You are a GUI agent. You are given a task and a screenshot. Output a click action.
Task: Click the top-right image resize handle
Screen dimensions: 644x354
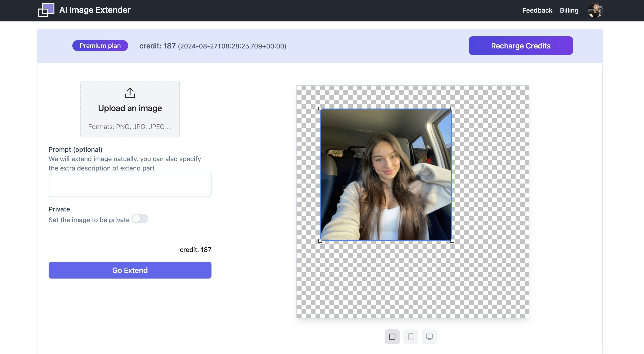pos(452,109)
